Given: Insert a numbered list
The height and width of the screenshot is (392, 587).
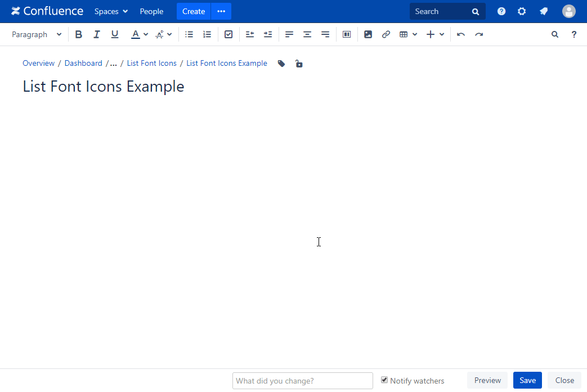Looking at the screenshot, I should tap(207, 34).
